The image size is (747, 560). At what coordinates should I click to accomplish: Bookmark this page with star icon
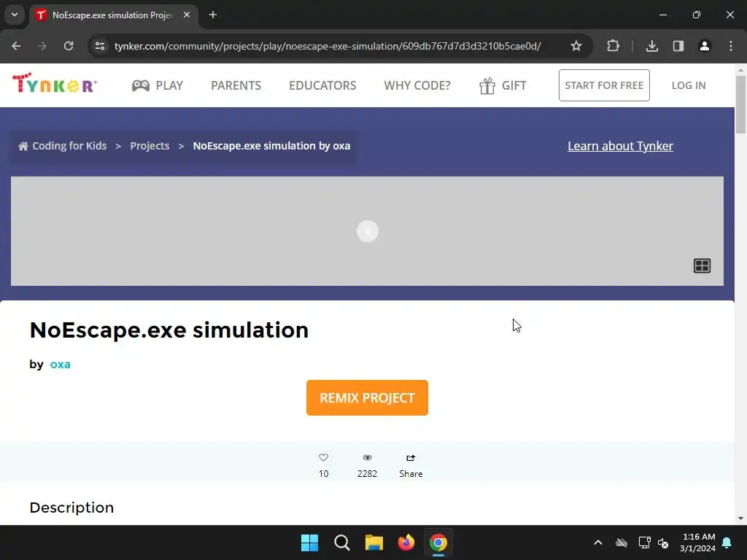(x=576, y=46)
